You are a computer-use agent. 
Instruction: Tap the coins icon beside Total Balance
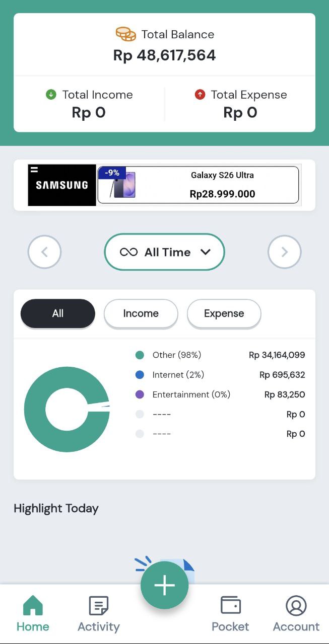[125, 34]
